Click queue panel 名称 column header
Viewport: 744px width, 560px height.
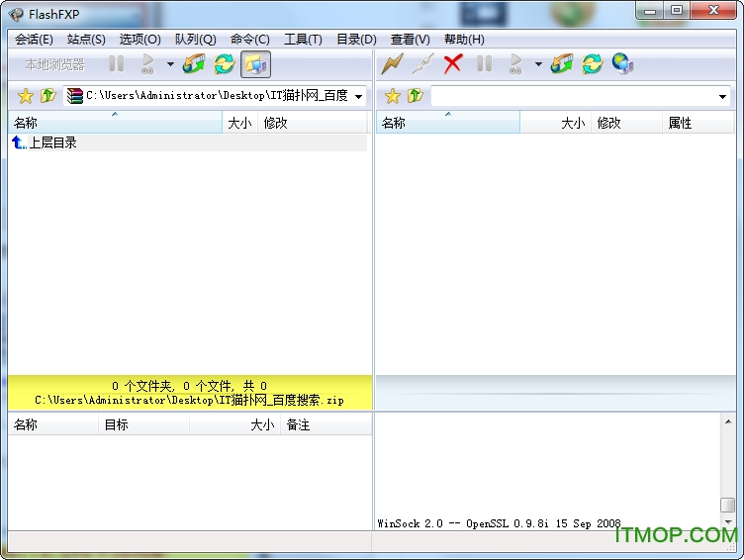53,424
